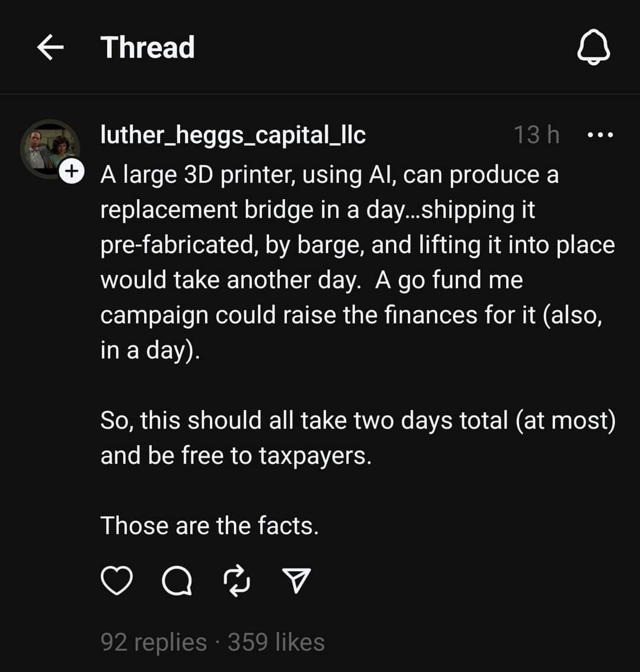Open thread notifications bell
This screenshot has width=640, height=672.
click(x=593, y=48)
